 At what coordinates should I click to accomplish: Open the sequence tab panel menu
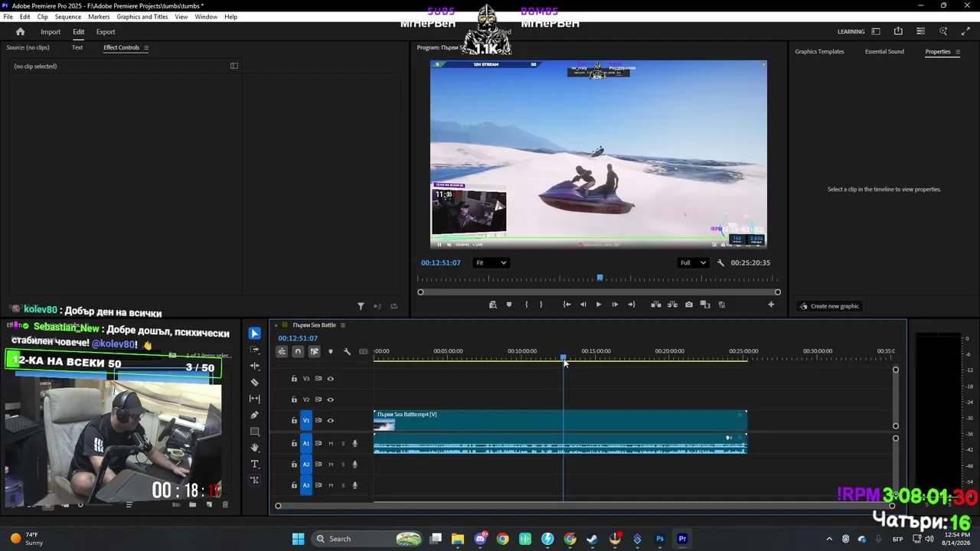coord(343,325)
